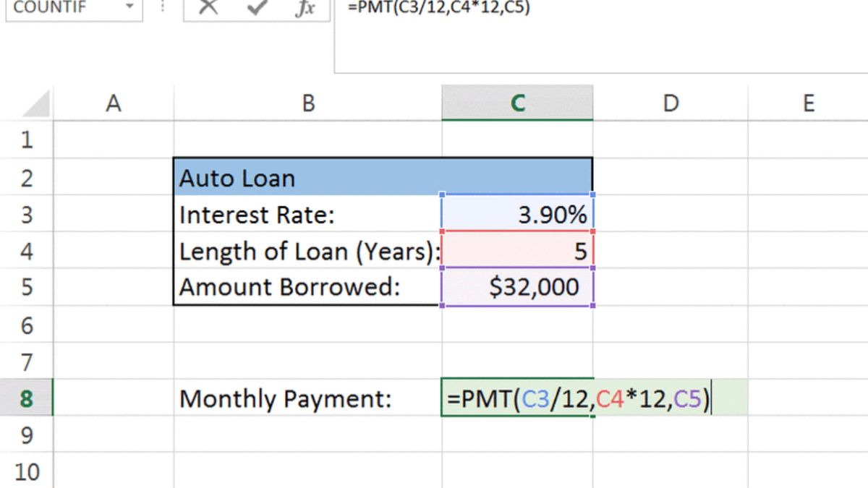
Task: Select row 4 header
Action: tap(26, 251)
